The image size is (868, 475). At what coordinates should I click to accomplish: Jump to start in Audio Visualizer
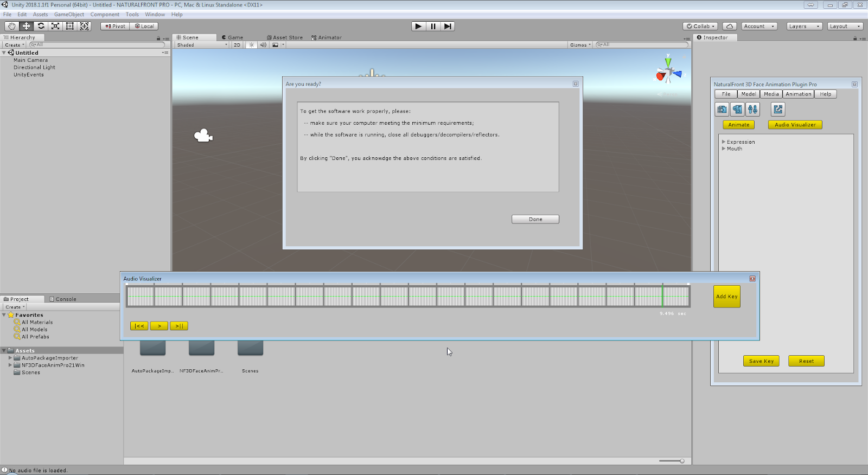pos(139,326)
